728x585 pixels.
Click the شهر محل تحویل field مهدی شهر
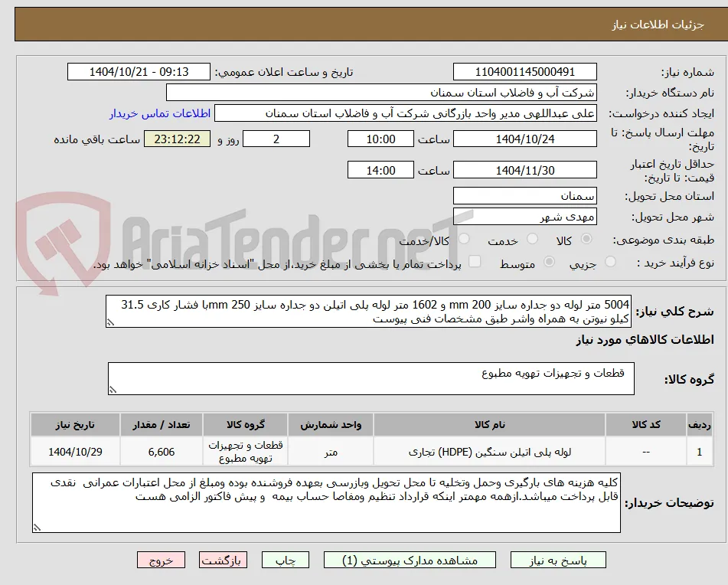(x=524, y=217)
